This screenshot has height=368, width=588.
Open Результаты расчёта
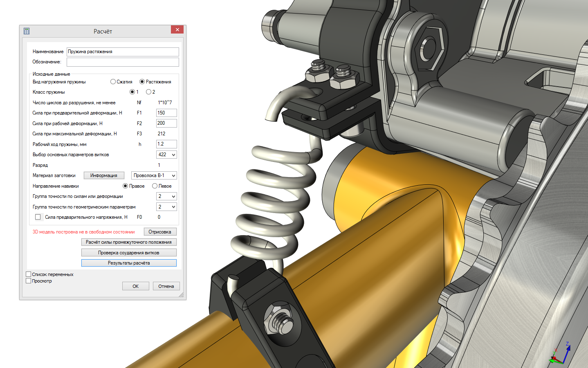129,263
